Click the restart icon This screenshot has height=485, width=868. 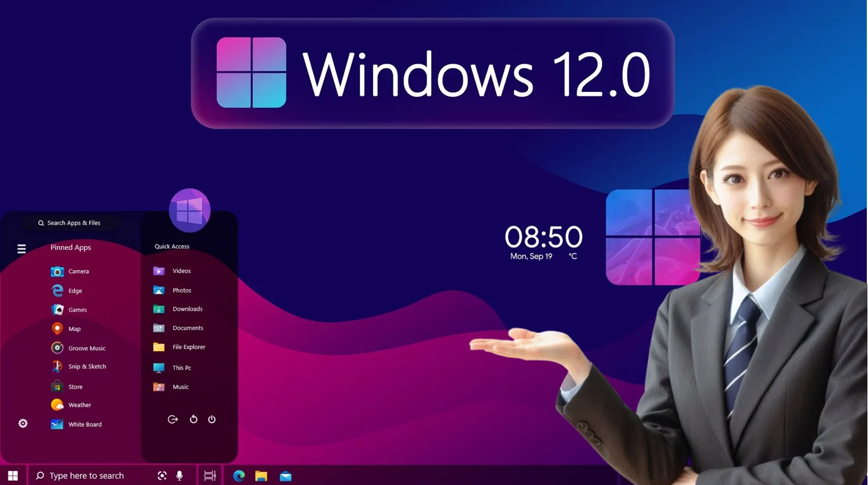pyautogui.click(x=193, y=420)
